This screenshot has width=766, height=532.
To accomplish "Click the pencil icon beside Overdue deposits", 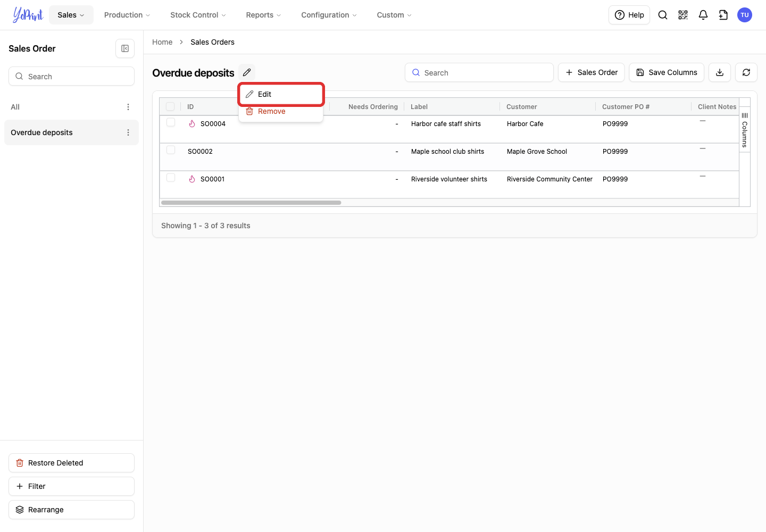I will [247, 72].
